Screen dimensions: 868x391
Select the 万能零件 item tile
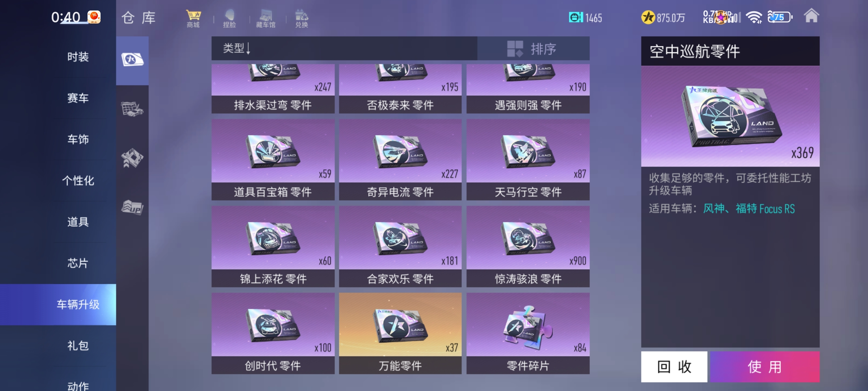pos(400,333)
